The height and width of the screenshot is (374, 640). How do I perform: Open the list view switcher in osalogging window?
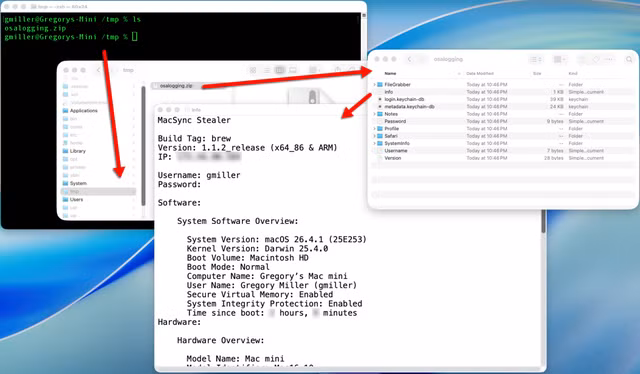pos(536,60)
